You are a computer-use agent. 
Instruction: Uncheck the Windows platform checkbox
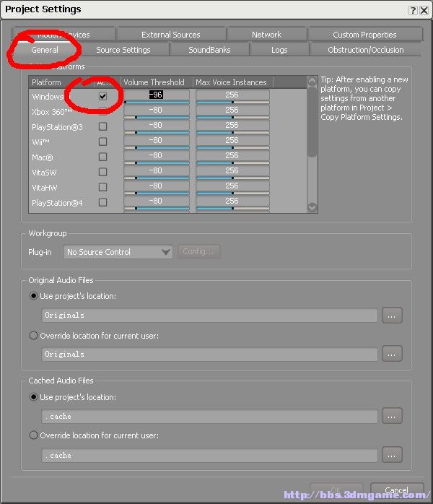pyautogui.click(x=102, y=96)
